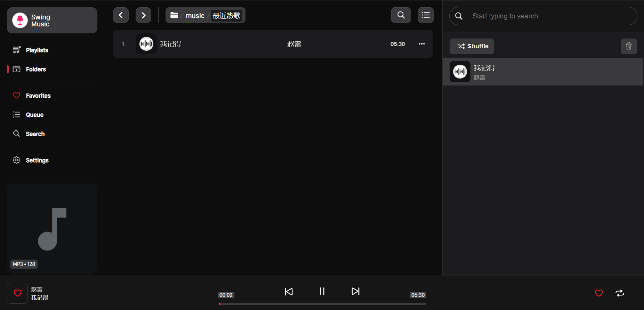The height and width of the screenshot is (310, 644).
Task: Click the playback progress bar
Action: click(x=322, y=304)
